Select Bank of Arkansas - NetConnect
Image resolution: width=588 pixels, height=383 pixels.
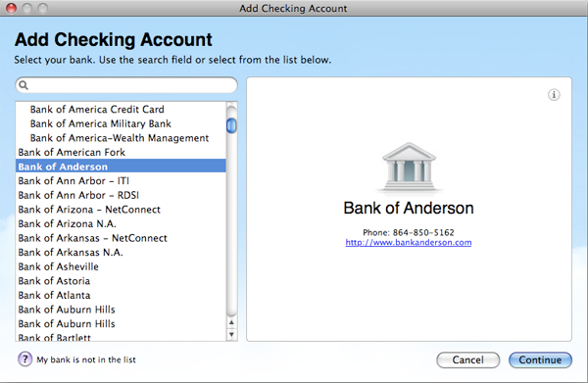point(121,238)
